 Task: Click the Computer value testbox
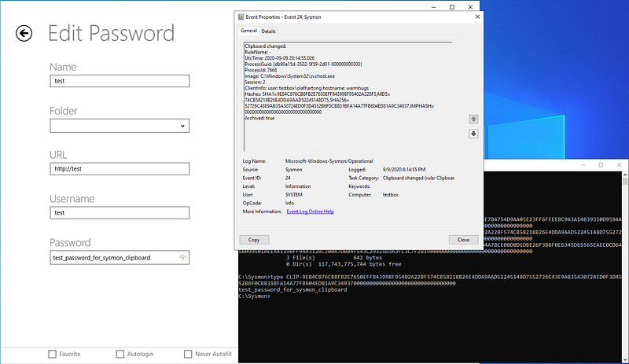point(390,195)
